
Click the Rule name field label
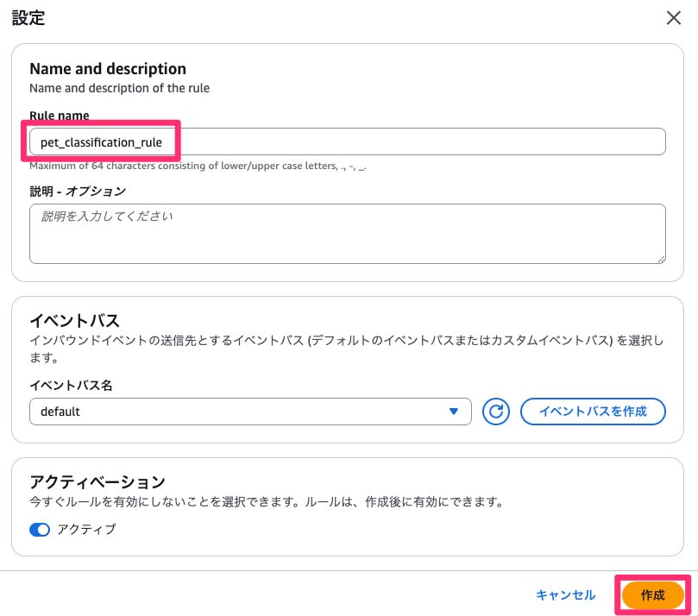pos(59,116)
